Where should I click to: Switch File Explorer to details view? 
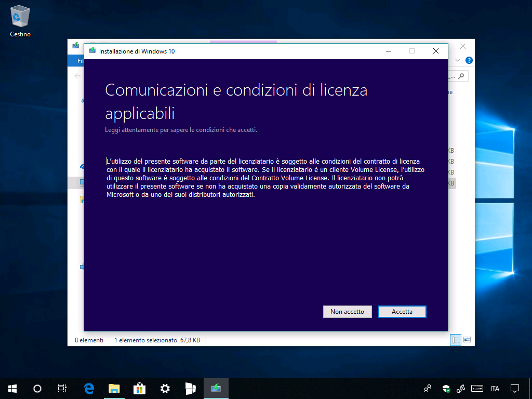pos(456,340)
